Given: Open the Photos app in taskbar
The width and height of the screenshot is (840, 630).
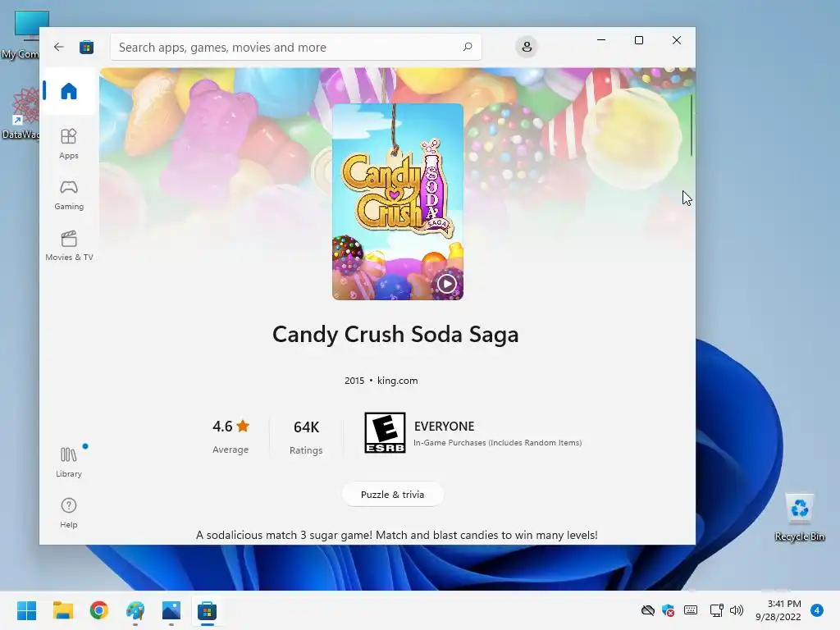Looking at the screenshot, I should (171, 610).
